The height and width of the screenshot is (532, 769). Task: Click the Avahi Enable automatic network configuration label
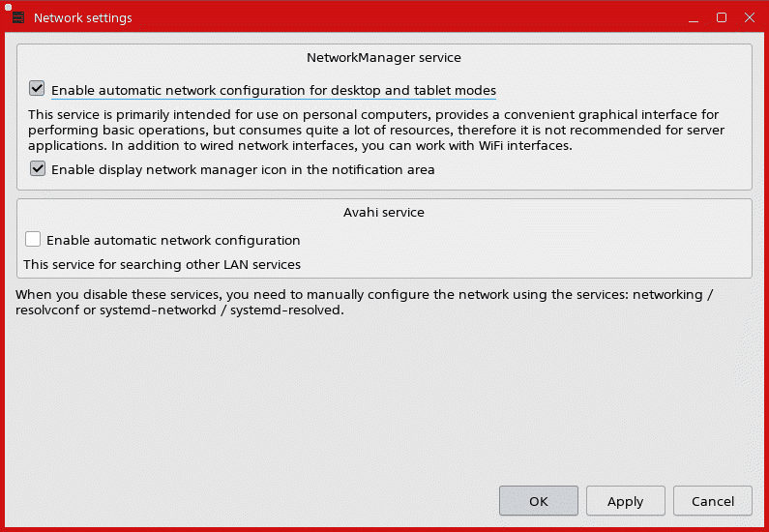pyautogui.click(x=173, y=240)
